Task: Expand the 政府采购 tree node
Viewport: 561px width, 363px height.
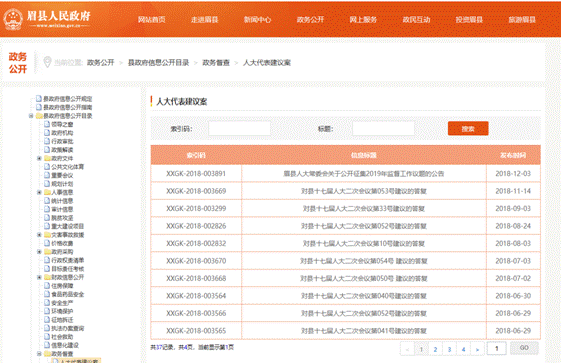Action: pos(39,252)
